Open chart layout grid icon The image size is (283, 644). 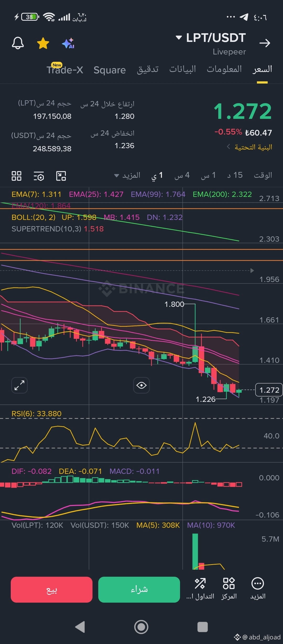click(x=17, y=176)
